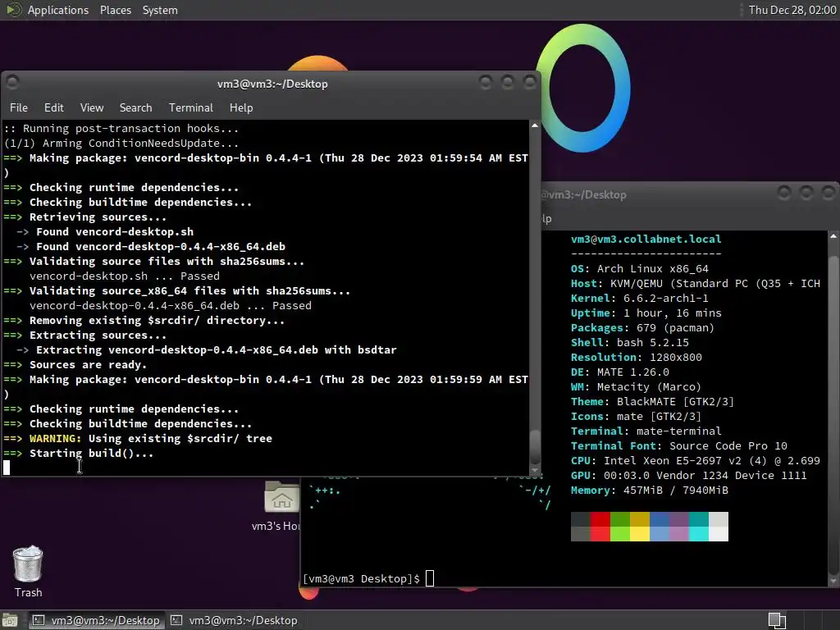Click 'DE: MATE 1.26.0' line
Image resolution: width=840 pixels, height=630 pixels.
pyautogui.click(x=620, y=372)
